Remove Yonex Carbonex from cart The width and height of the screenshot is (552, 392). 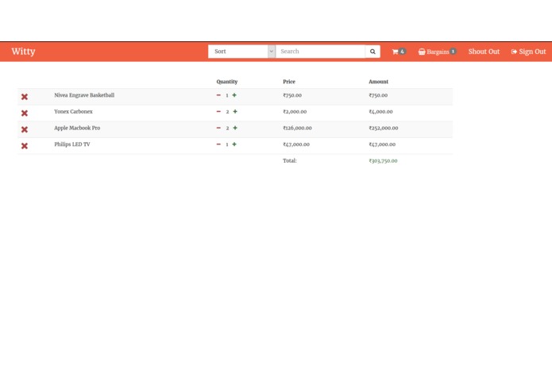25,113
